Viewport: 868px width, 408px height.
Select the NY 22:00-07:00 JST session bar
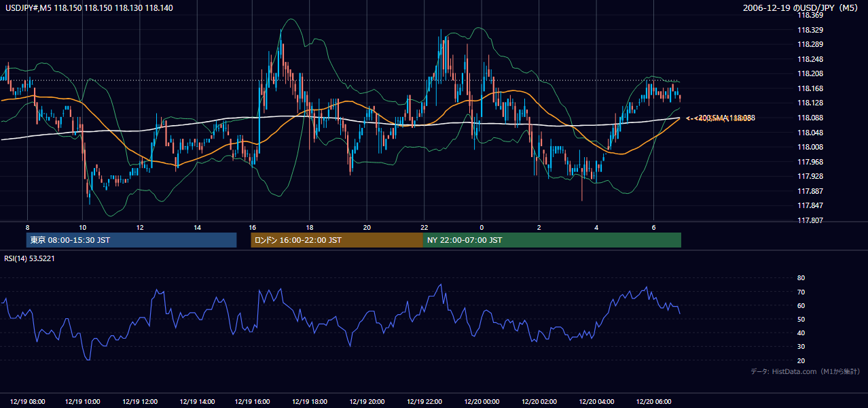(x=552, y=240)
